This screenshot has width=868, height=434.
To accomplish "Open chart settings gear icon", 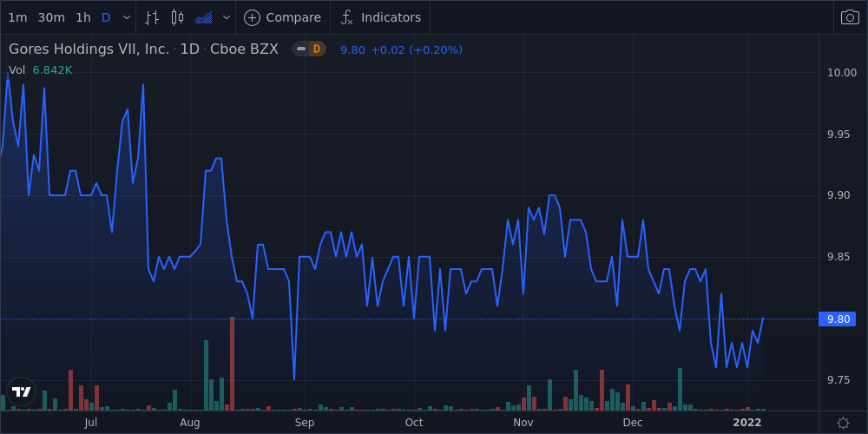I will [843, 424].
